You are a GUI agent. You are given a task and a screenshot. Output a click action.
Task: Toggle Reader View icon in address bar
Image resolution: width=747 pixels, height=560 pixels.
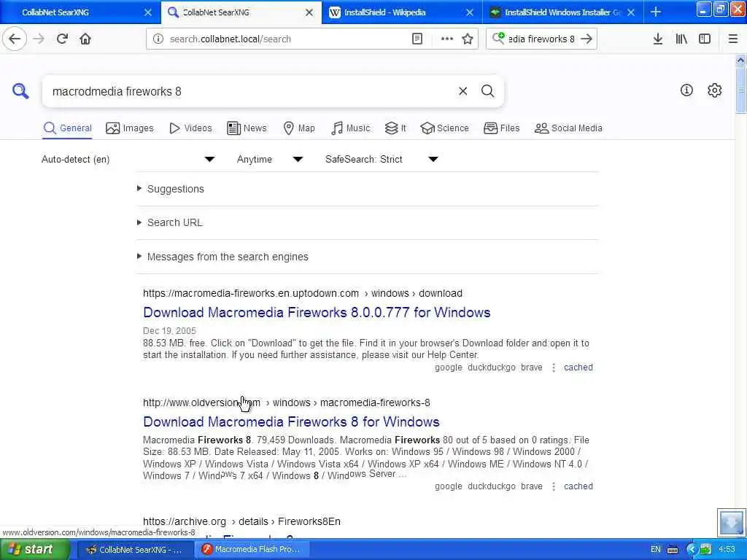point(417,39)
